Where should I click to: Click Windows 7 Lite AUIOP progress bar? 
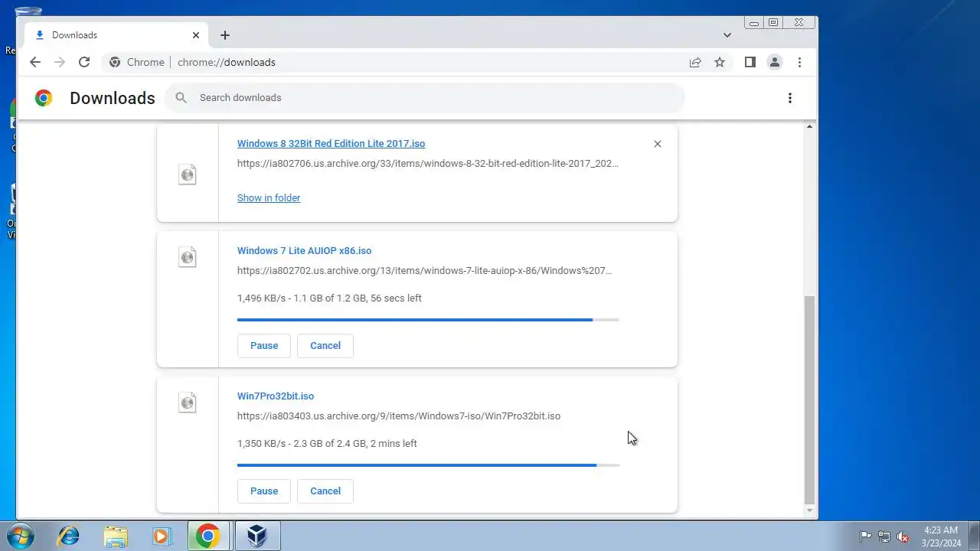[428, 320]
